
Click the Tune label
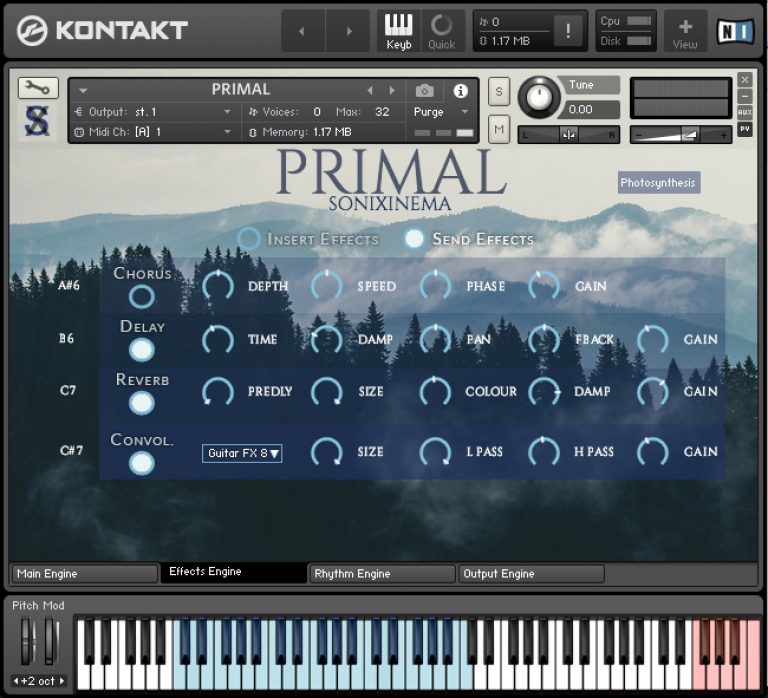tap(581, 85)
